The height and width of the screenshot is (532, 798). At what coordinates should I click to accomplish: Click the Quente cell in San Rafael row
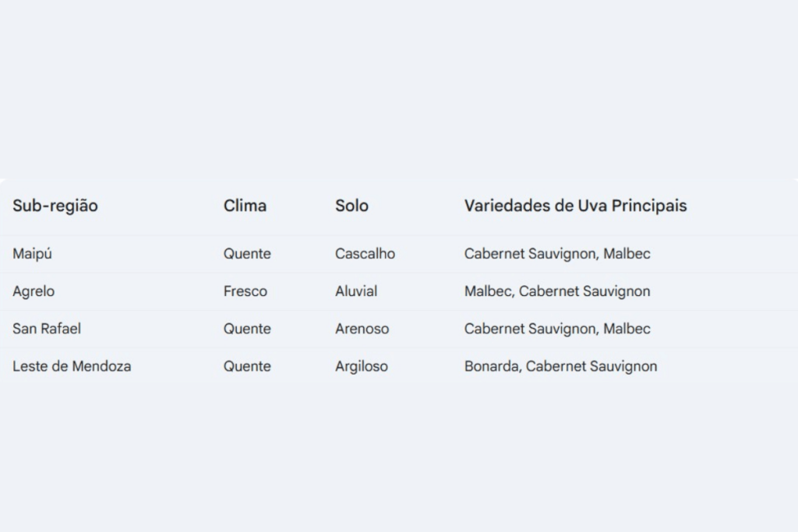click(x=247, y=329)
